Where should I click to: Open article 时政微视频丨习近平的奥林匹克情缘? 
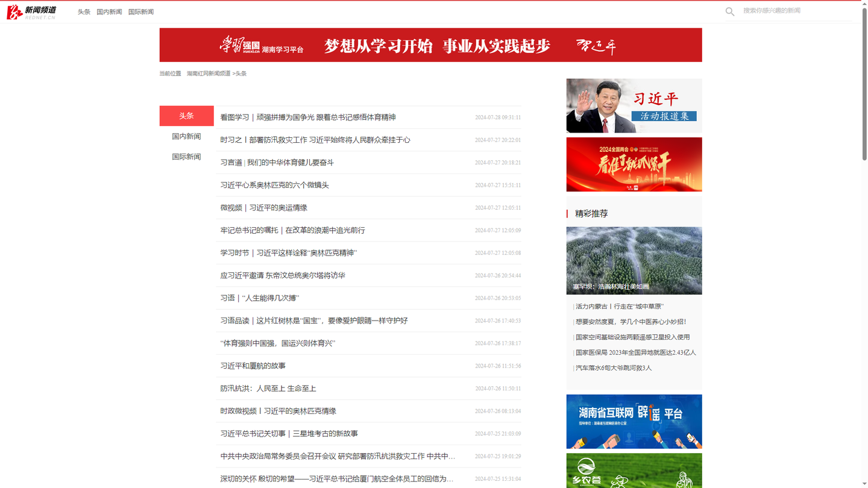coord(278,411)
